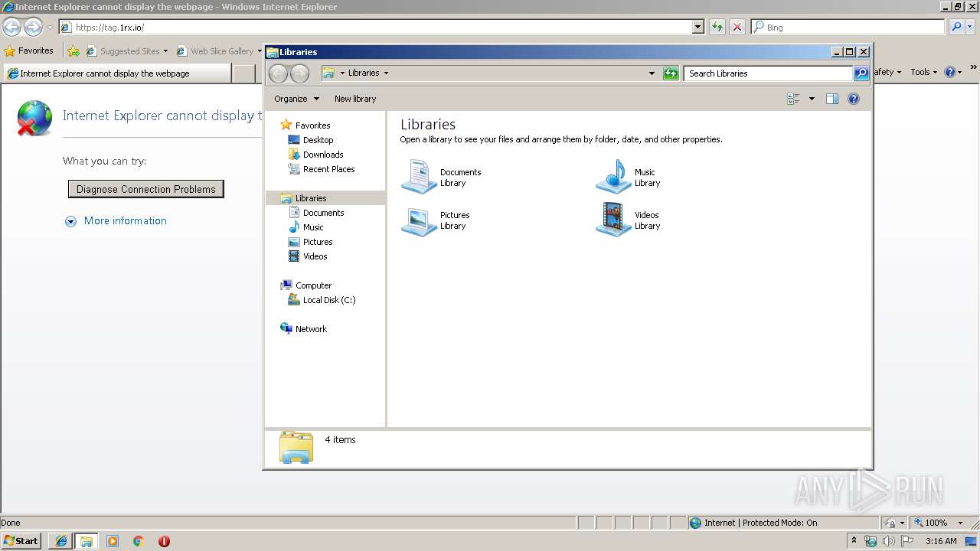Screen dimensions: 980x551
Task: Click New library button
Action: (x=355, y=99)
